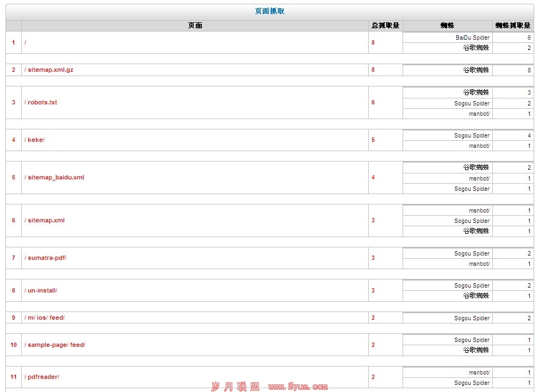The image size is (538, 392).
Task: Open the /sitemap_baidu.xml page link
Action: (54, 177)
